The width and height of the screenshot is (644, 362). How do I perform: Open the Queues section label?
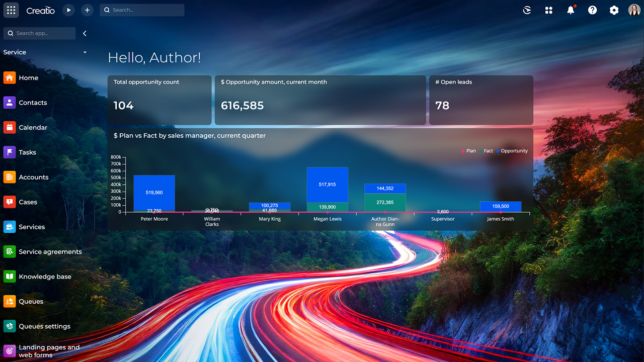click(31, 302)
